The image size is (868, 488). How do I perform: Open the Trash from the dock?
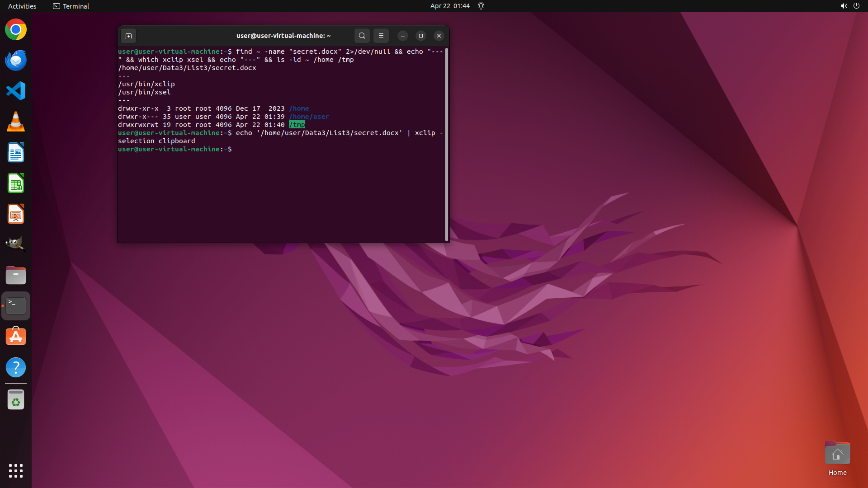16,400
